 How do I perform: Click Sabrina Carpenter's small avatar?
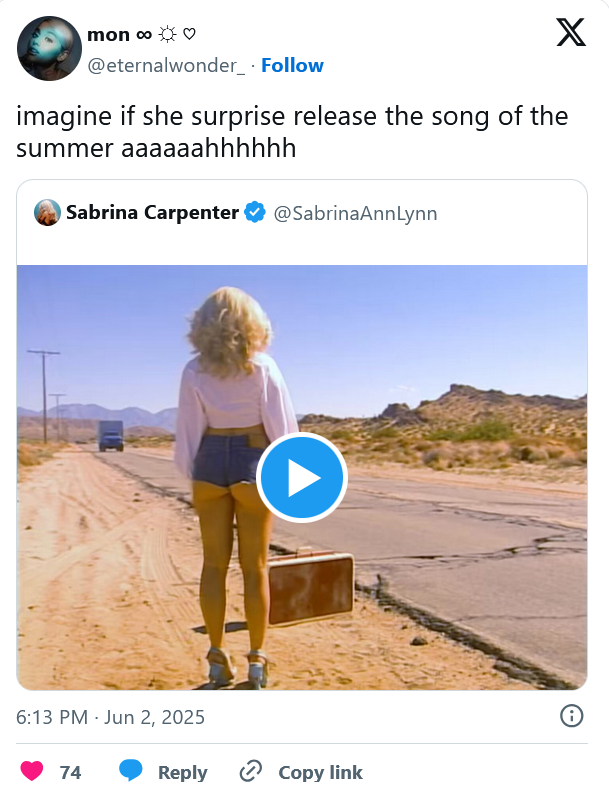[x=47, y=212]
